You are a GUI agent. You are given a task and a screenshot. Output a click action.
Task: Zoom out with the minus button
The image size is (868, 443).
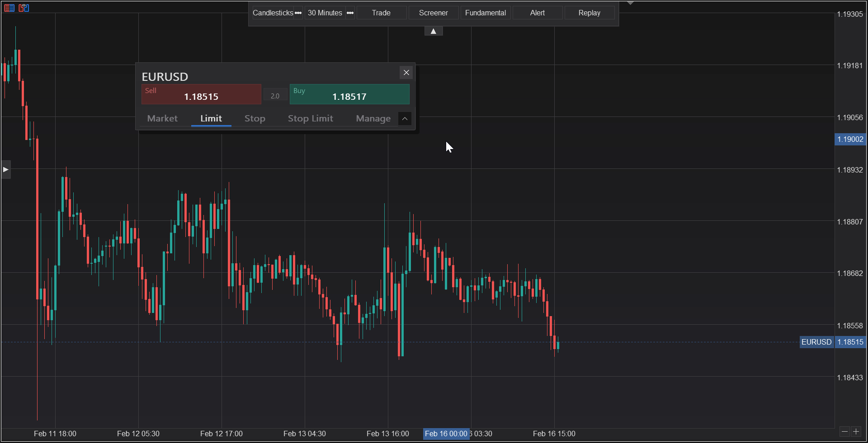844,432
